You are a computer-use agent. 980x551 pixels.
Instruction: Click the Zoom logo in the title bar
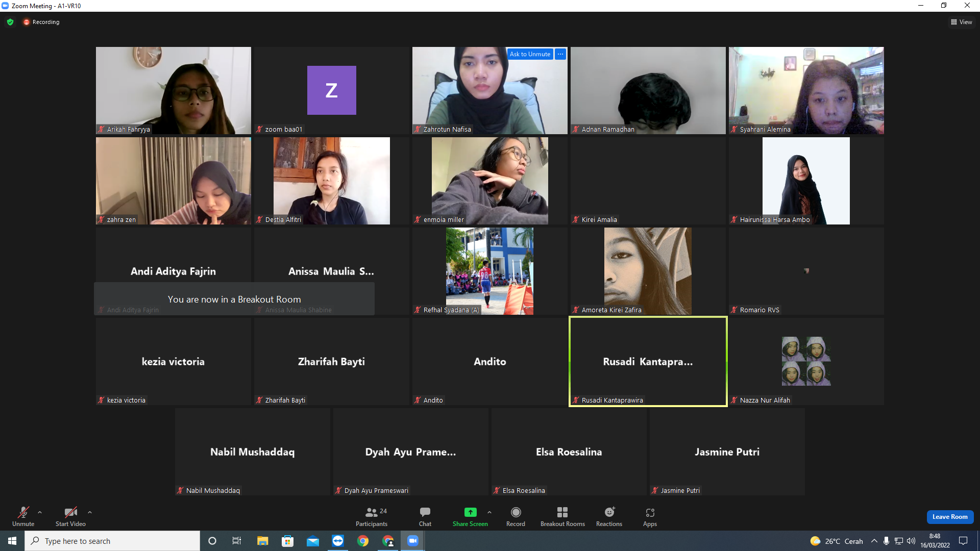(x=5, y=6)
